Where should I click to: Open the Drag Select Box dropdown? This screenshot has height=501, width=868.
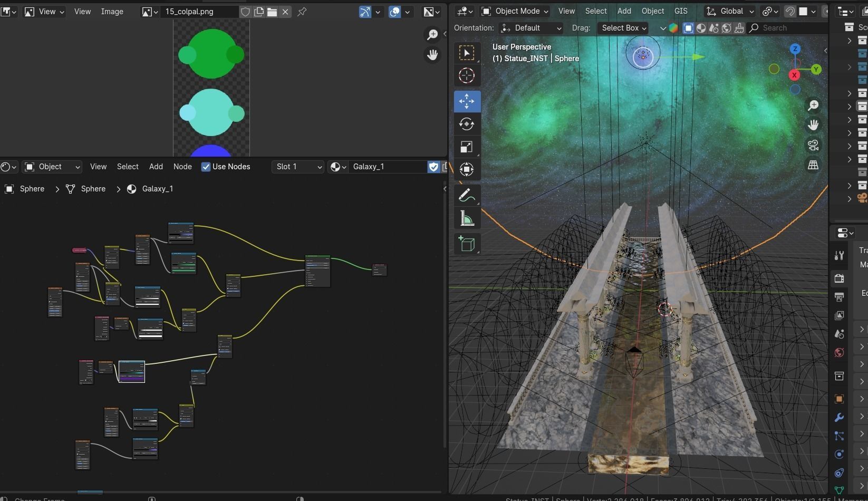(623, 28)
